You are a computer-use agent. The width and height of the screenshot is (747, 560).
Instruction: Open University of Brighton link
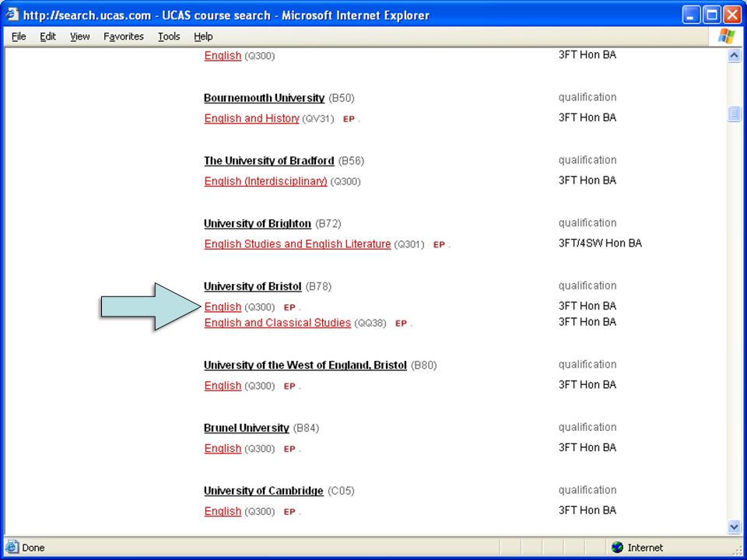pos(258,224)
